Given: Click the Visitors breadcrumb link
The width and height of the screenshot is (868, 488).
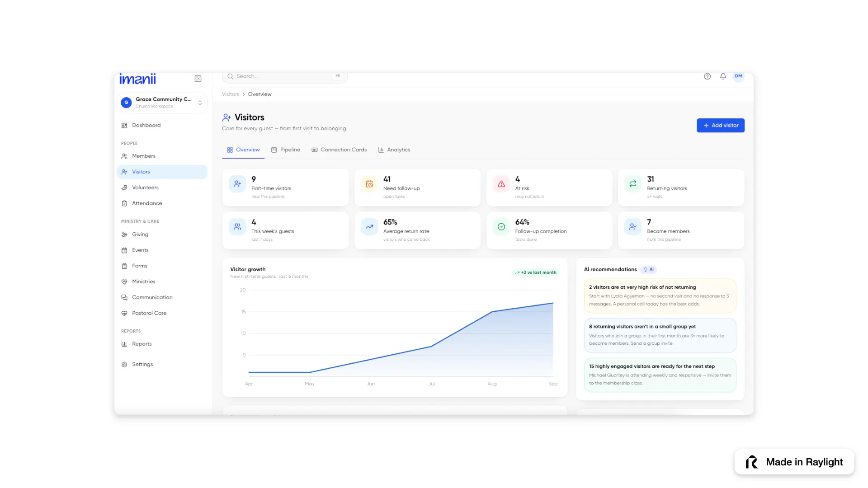Looking at the screenshot, I should point(231,94).
